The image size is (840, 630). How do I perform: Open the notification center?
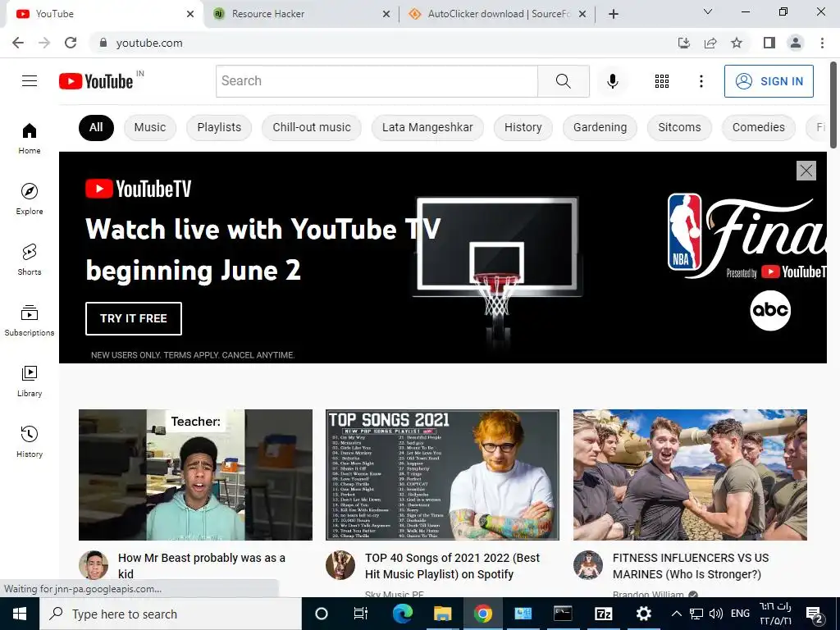coord(815,614)
